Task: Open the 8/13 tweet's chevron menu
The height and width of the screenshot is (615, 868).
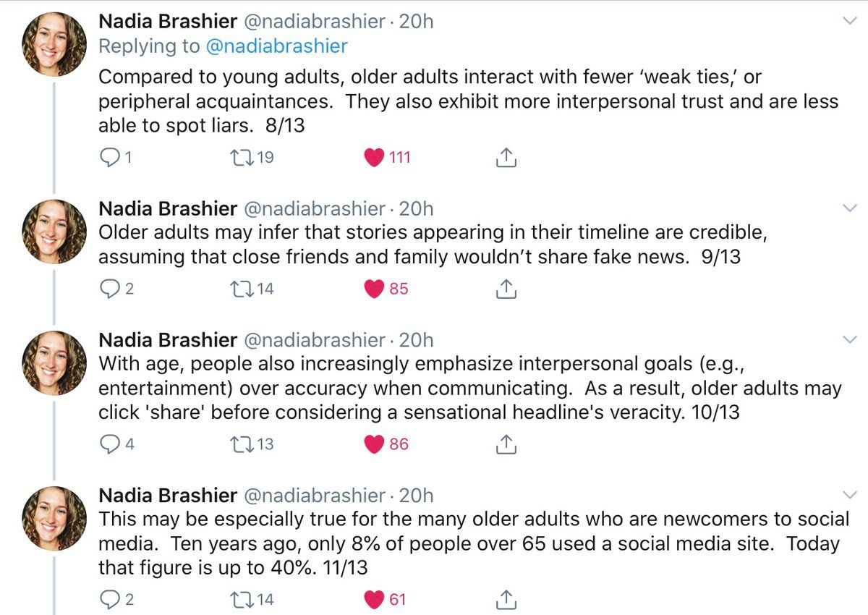Action: (850, 22)
